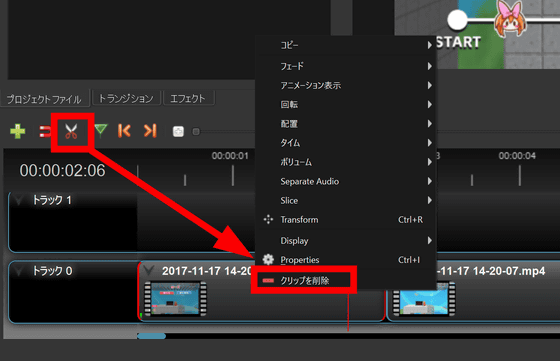This screenshot has width=560, height=361.
Task: Jump to next marker icon
Action: [x=150, y=131]
